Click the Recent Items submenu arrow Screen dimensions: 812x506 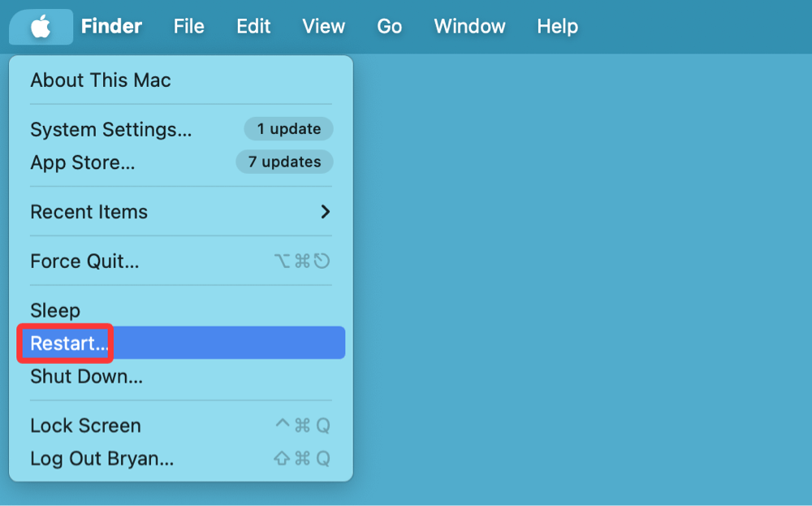(326, 211)
